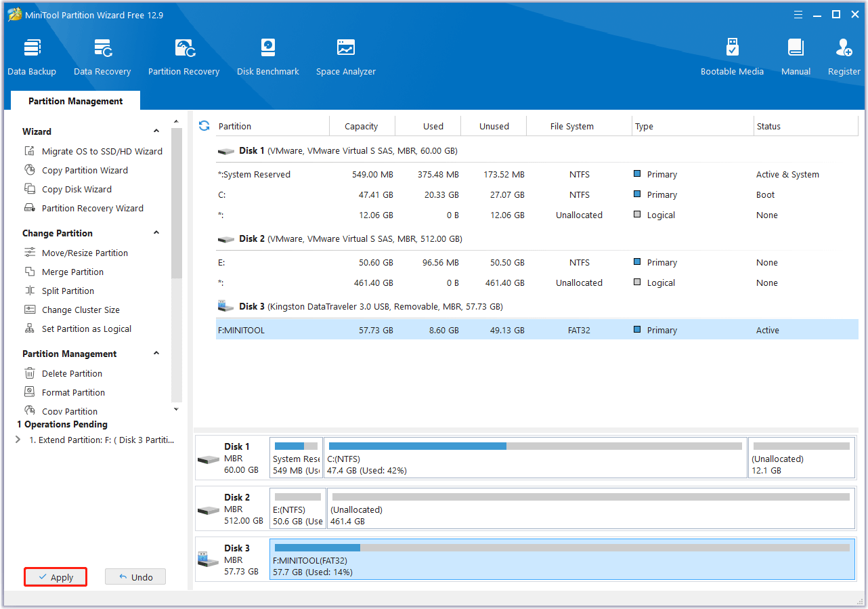The height and width of the screenshot is (609, 868).
Task: Start the Disk Benchmark tool
Action: tap(267, 57)
